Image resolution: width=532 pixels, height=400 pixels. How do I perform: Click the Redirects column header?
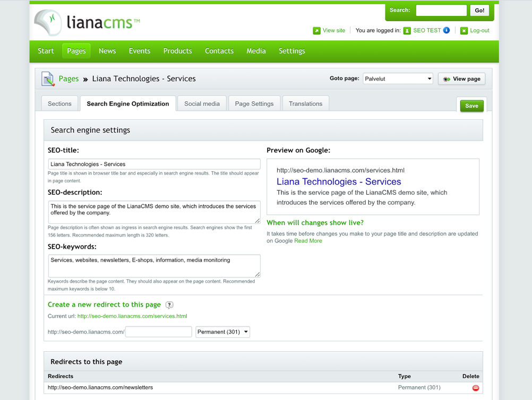click(61, 376)
